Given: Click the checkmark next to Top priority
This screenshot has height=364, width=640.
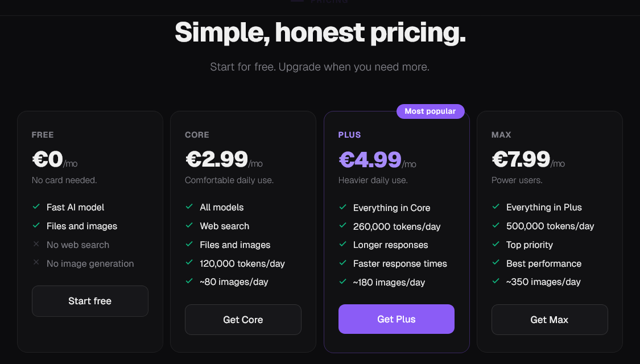Looking at the screenshot, I should (496, 245).
